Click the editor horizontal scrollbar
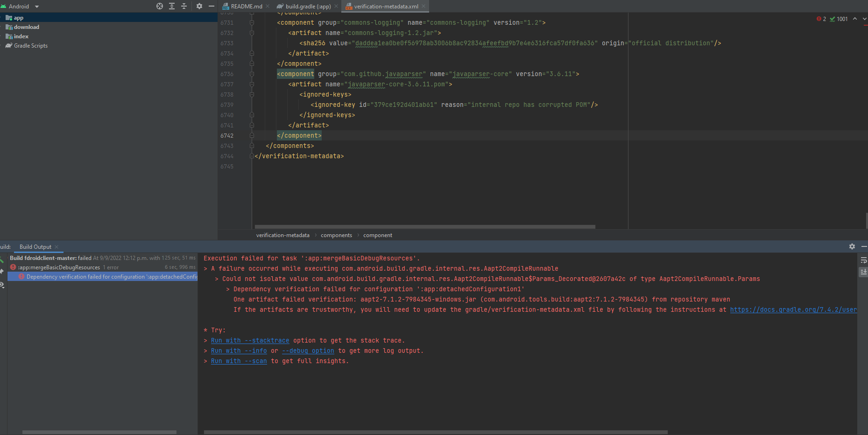The height and width of the screenshot is (435, 868). coord(424,227)
